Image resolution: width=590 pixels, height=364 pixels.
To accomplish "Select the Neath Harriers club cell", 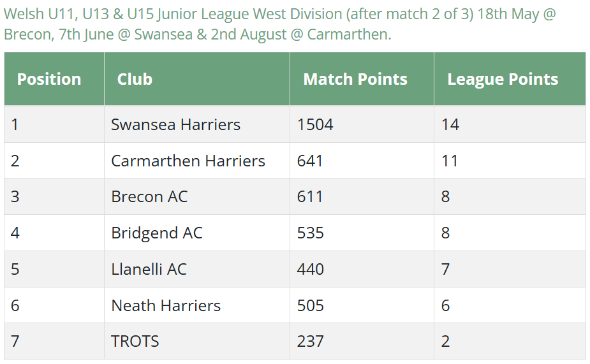I will (x=197, y=305).
